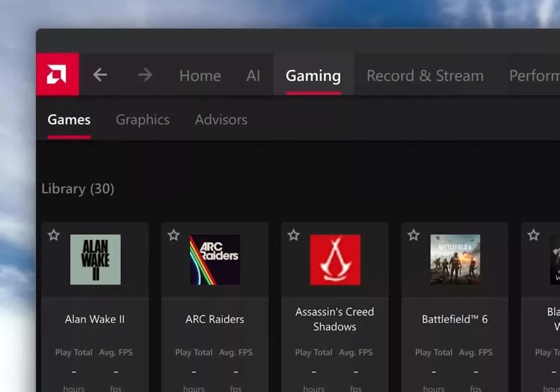
Task: Click the 'Library (30)' heading
Action: click(78, 189)
